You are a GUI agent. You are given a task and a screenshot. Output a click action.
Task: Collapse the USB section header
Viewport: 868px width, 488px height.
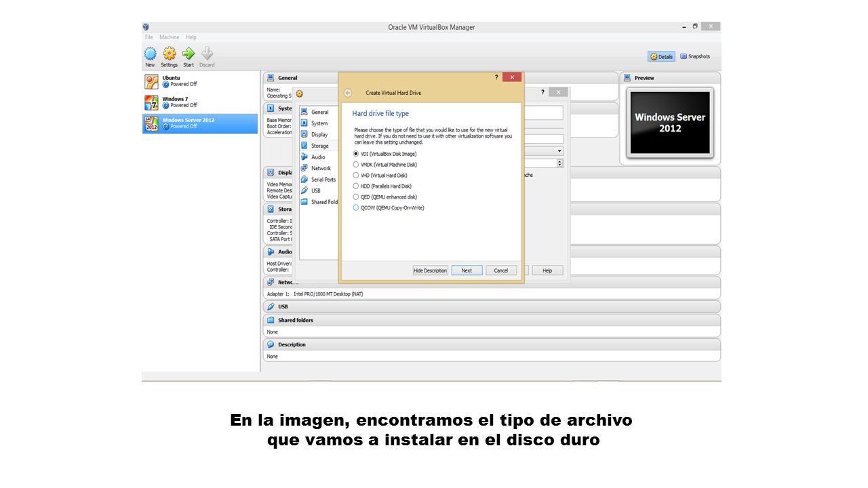[x=492, y=306]
